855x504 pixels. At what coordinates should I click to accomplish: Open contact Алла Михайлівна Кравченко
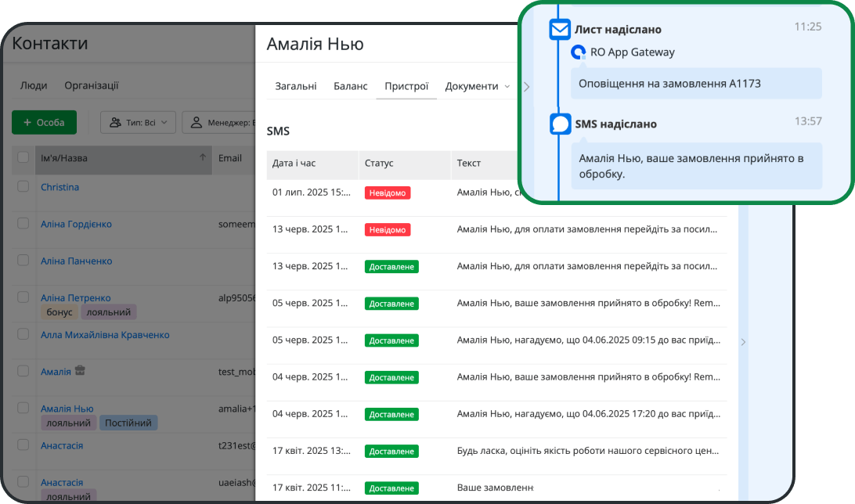[105, 335]
